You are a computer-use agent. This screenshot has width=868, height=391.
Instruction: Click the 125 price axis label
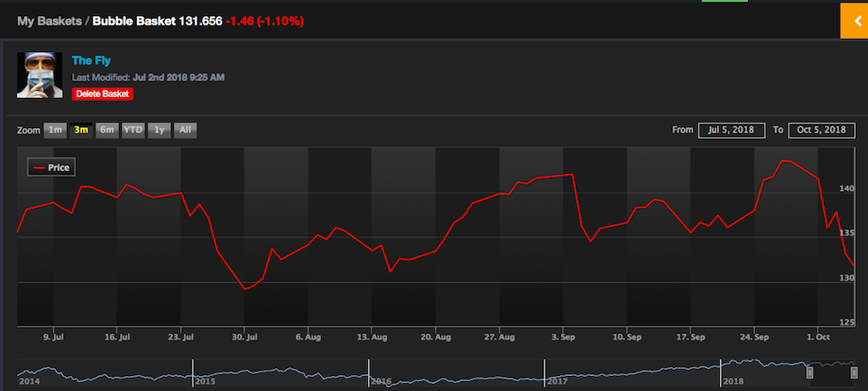(x=847, y=322)
